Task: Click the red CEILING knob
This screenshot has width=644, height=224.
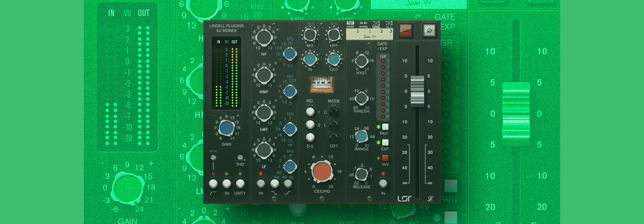Action: click(x=322, y=171)
